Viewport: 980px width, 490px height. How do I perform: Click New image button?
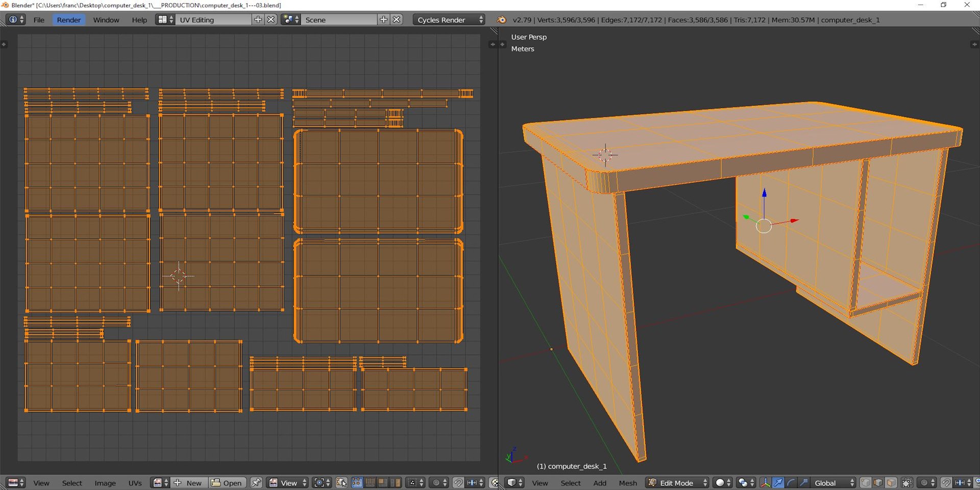(x=188, y=482)
